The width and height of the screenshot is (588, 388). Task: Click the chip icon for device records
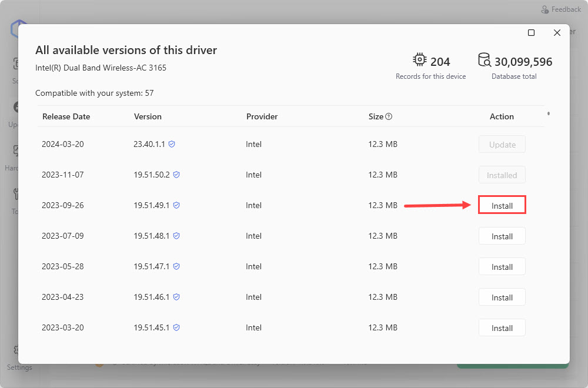(420, 61)
